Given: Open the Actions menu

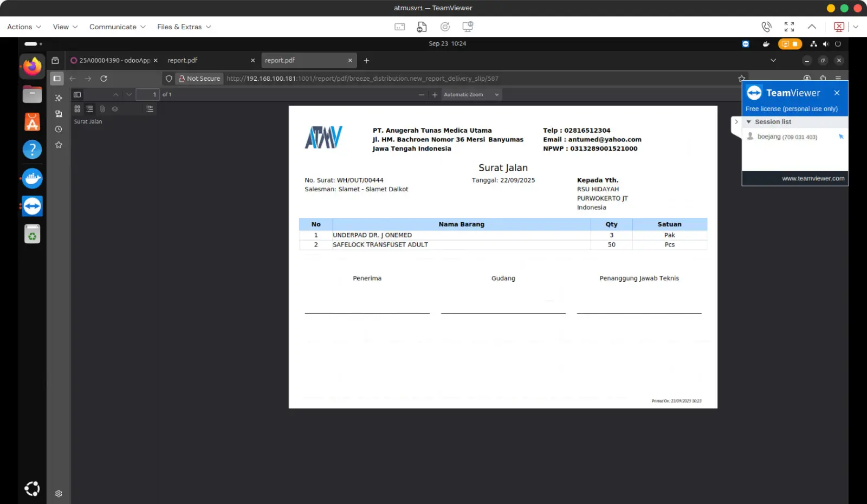Looking at the screenshot, I should coord(24,27).
